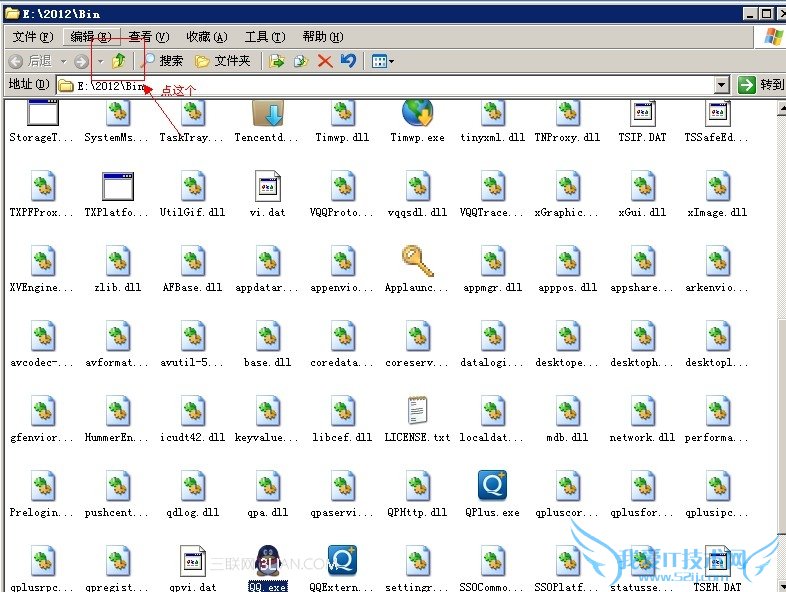Toggle the 文件夹 (Folders) pane button
Viewport: 786px width, 592px height.
[x=222, y=61]
